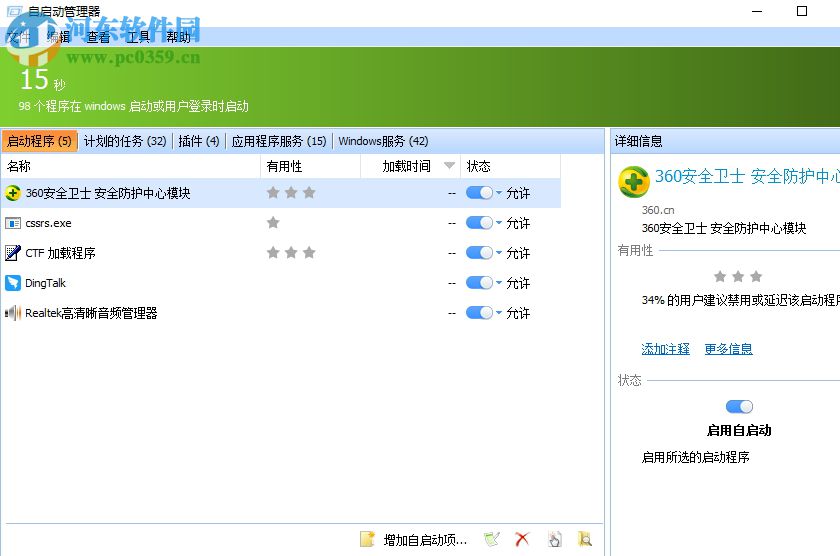Open the 工具 menu
This screenshot has height=556, width=840.
[x=138, y=37]
